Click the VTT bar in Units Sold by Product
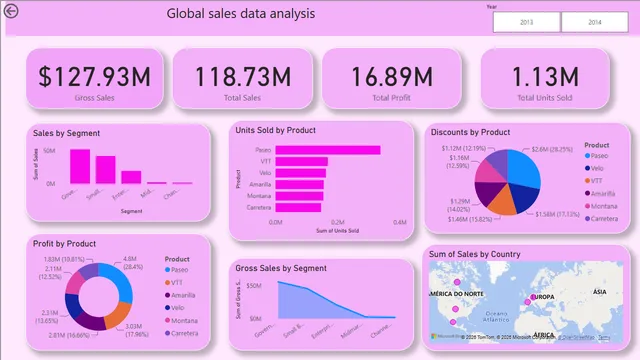 302,162
